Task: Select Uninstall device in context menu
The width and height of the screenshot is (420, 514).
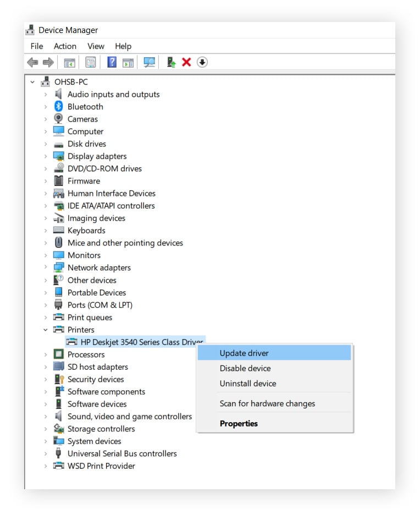Action: click(248, 384)
